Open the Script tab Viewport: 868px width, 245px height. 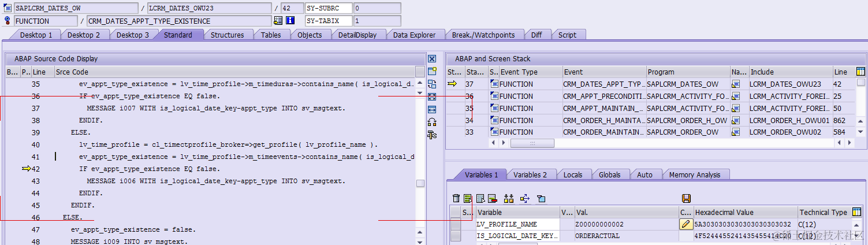click(567, 35)
